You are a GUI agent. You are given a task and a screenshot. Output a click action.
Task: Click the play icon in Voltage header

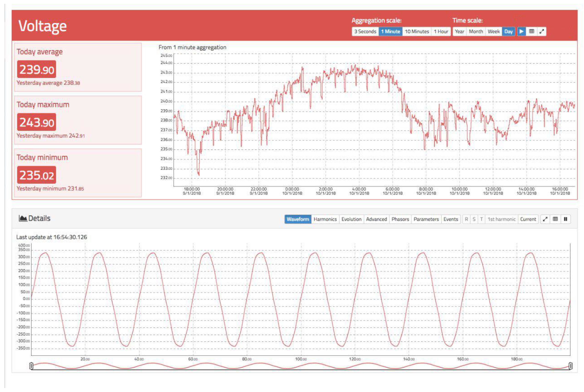(521, 31)
